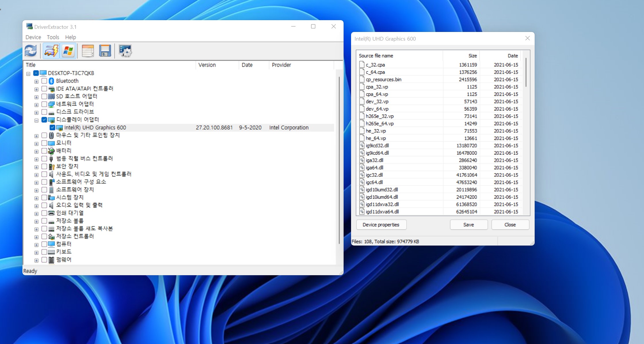644x344 pixels.
Task: Sort the device list by Date column header
Action: tap(254, 65)
